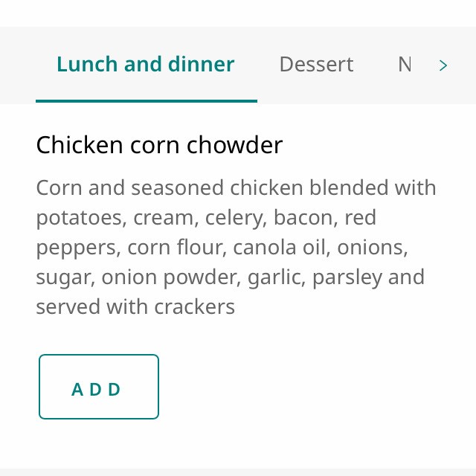Click the word 'potatoes' in the description
476x476 pixels.
79,218
